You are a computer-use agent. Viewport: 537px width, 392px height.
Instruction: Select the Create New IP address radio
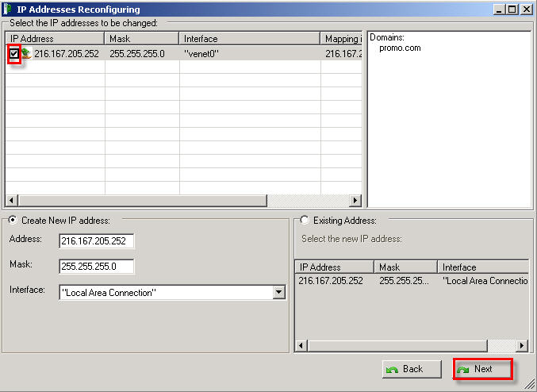13,220
